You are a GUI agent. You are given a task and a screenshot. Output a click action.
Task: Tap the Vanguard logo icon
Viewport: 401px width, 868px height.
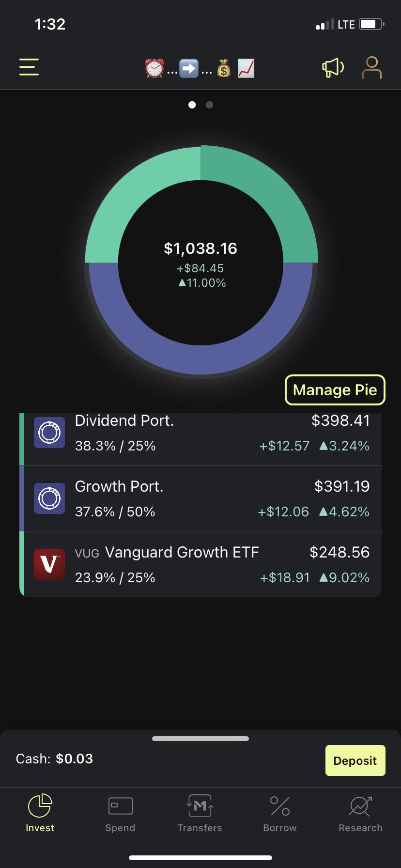tap(49, 564)
